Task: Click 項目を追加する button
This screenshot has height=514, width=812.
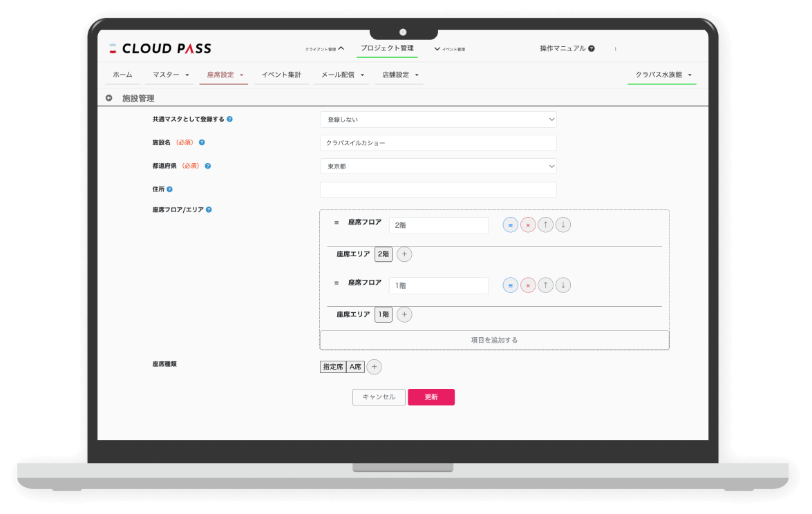Action: click(x=494, y=340)
